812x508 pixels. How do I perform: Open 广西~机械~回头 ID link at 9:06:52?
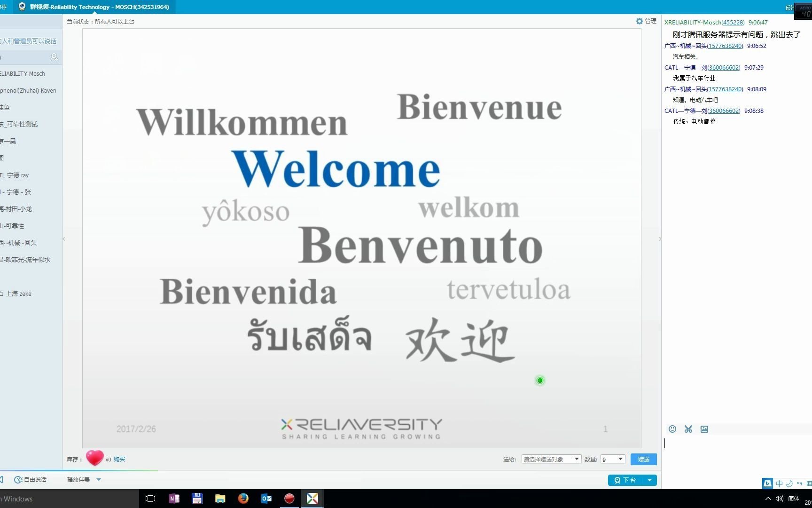[726, 46]
